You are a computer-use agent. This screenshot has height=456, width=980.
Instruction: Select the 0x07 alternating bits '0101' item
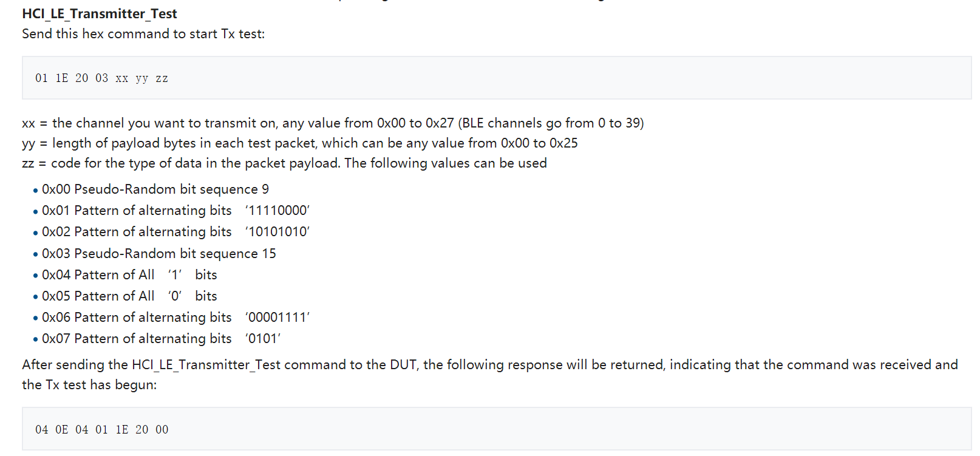(x=161, y=339)
